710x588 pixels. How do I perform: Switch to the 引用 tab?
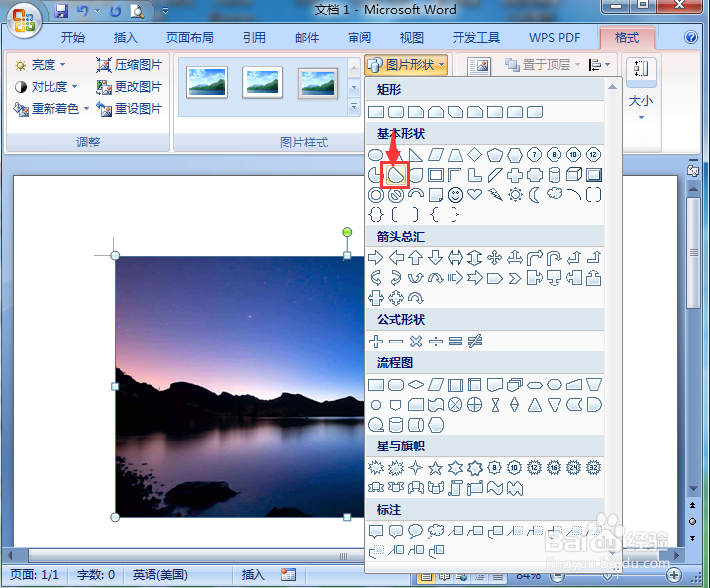point(254,37)
